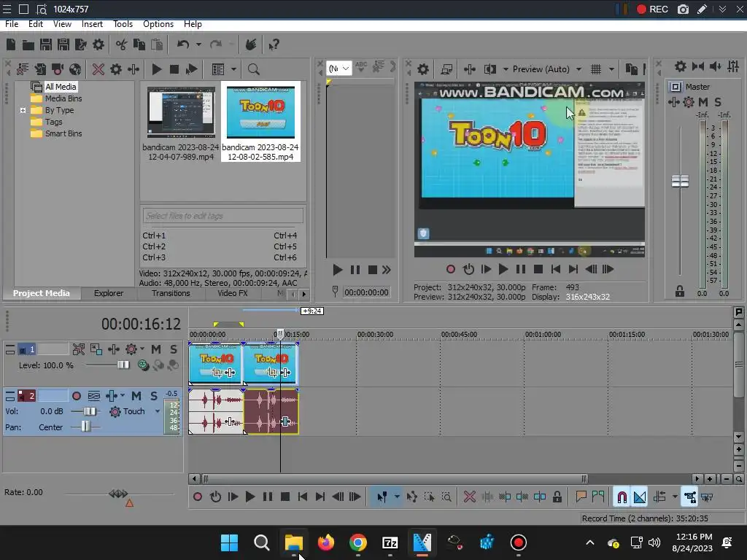This screenshot has width=747, height=560.
Task: Open Touch automation mode dropdown
Action: pyautogui.click(x=158, y=411)
